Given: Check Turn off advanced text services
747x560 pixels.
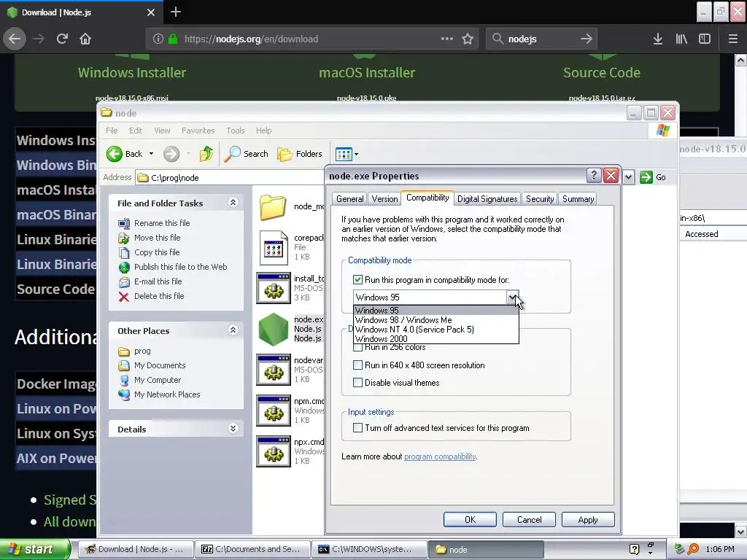Looking at the screenshot, I should pos(357,427).
